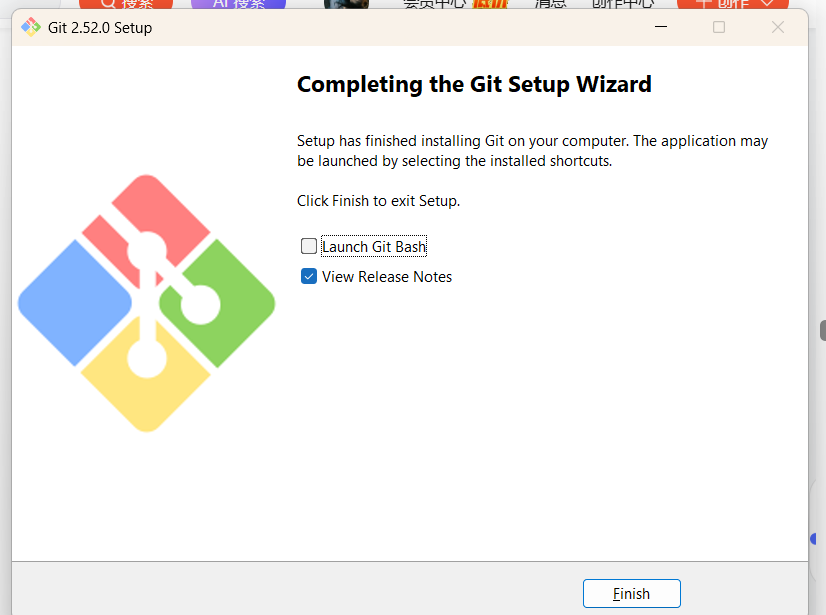Maximize the Git Setup window
The width and height of the screenshot is (826, 615).
pyautogui.click(x=719, y=27)
